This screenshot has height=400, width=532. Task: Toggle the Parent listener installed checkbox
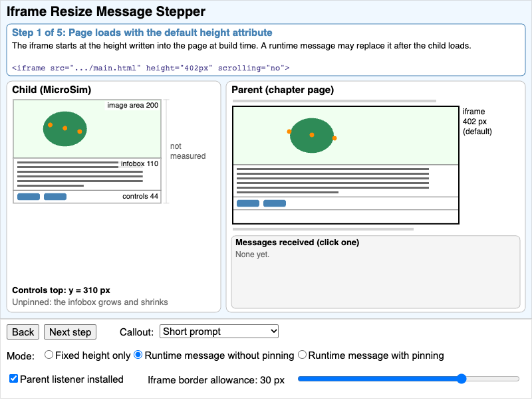tap(13, 379)
